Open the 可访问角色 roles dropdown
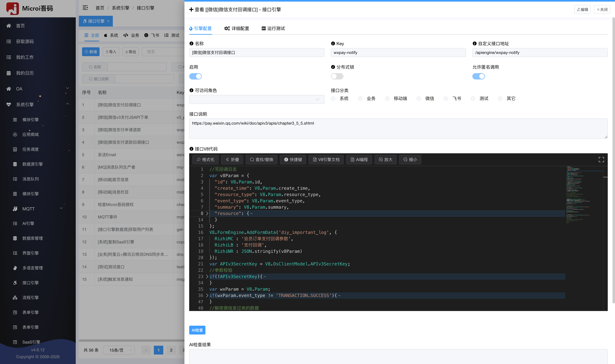The height and width of the screenshot is (364, 615). pyautogui.click(x=257, y=99)
